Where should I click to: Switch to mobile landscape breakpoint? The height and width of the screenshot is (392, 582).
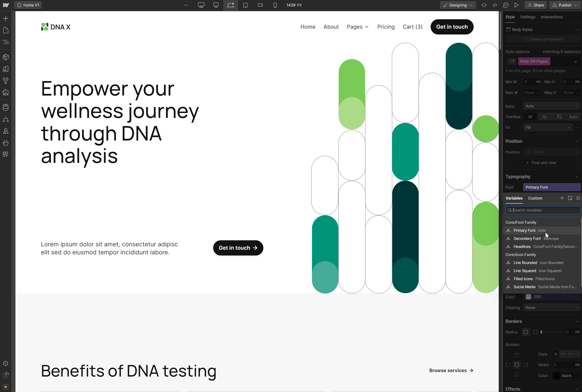click(x=260, y=5)
